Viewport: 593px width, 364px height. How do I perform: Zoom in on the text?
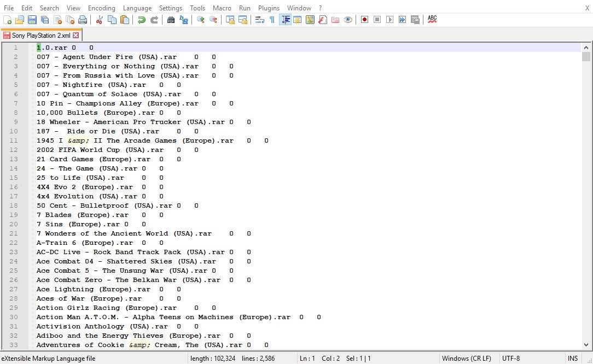point(200,20)
